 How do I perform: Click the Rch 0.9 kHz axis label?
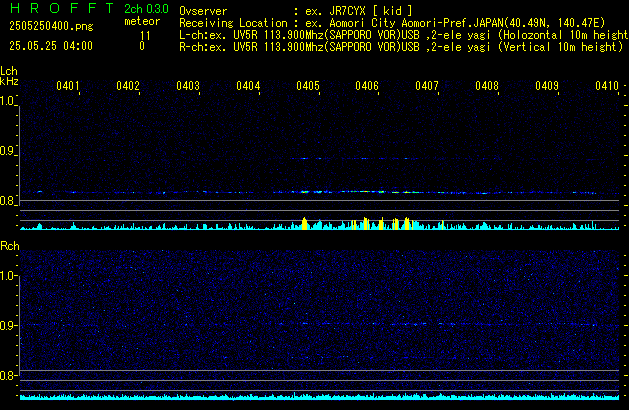pyautogui.click(x=8, y=325)
